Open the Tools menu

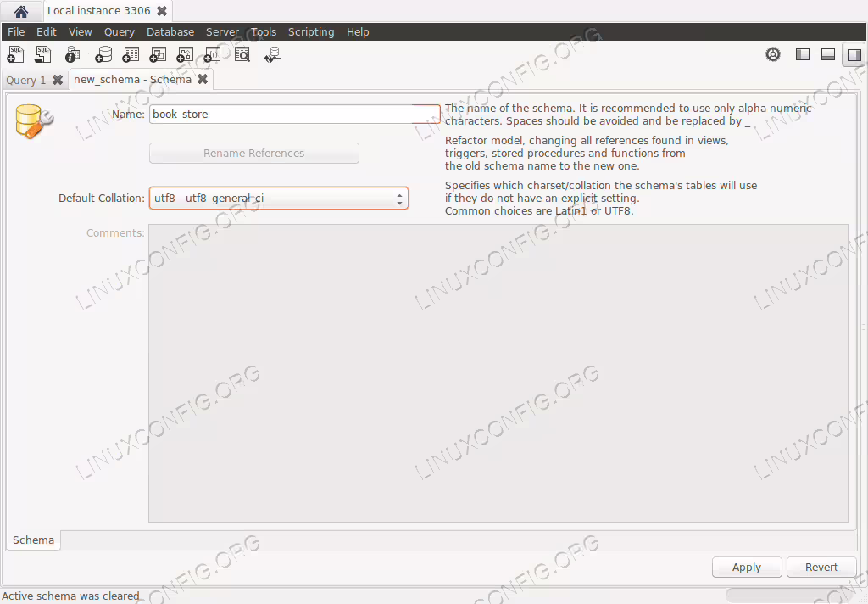coord(264,31)
